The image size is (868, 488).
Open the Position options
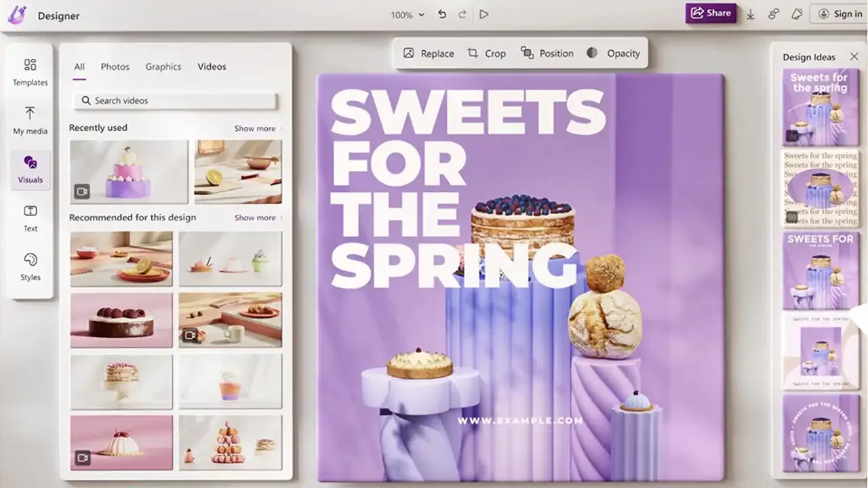tap(547, 53)
